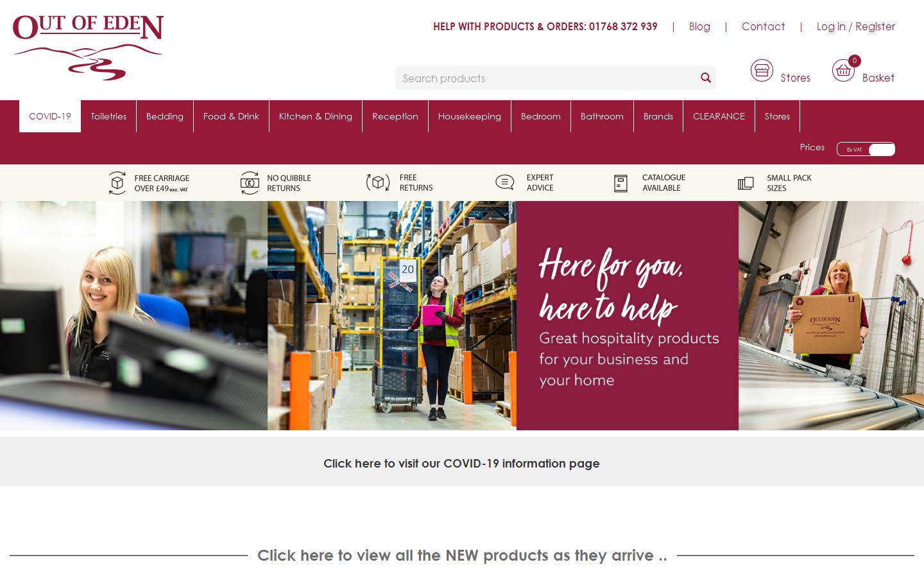Screen dimensions: 924x578
Task: Open the Blog link
Action: click(699, 26)
